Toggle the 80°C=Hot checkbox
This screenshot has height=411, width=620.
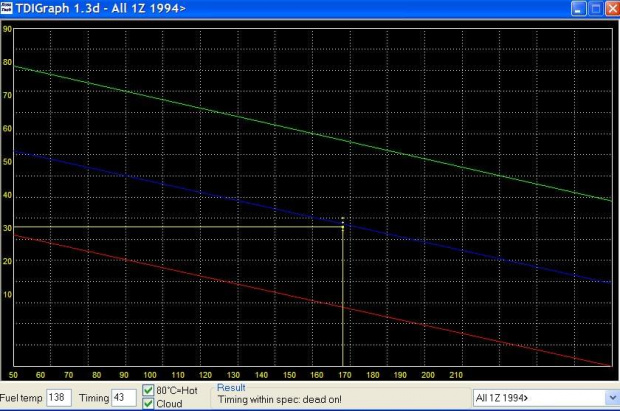148,390
